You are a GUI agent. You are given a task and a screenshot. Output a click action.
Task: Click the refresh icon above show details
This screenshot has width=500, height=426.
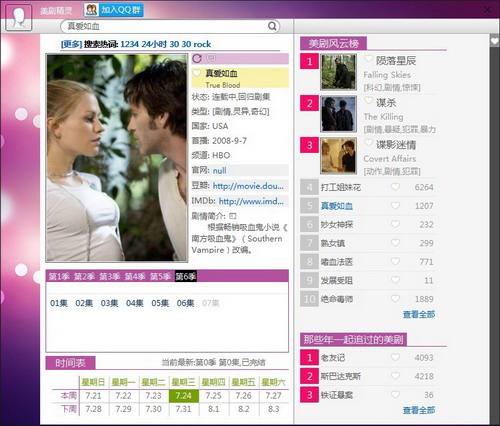click(197, 58)
